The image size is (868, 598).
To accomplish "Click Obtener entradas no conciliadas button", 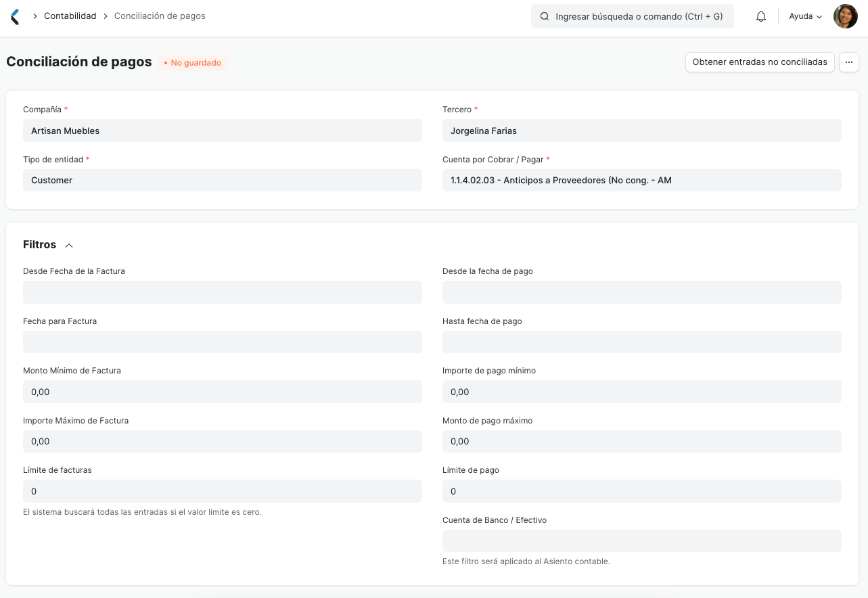I will (x=760, y=62).
